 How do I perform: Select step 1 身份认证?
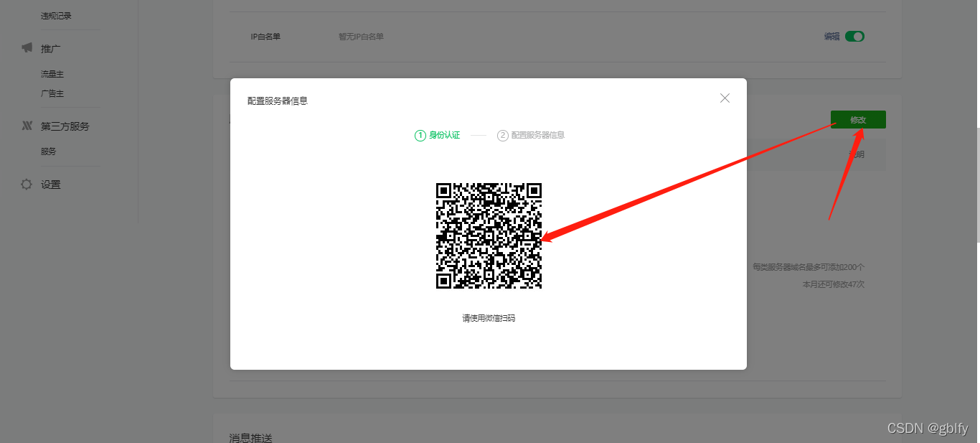(x=438, y=135)
